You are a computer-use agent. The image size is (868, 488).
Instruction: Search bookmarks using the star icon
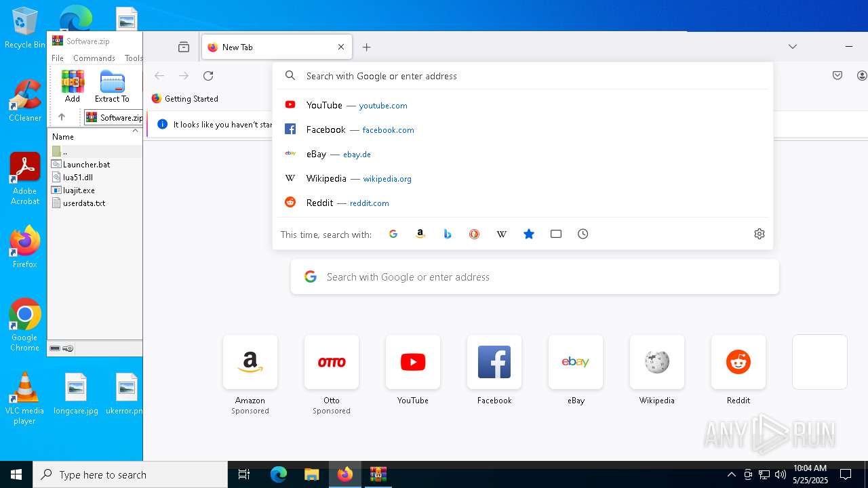(x=529, y=234)
